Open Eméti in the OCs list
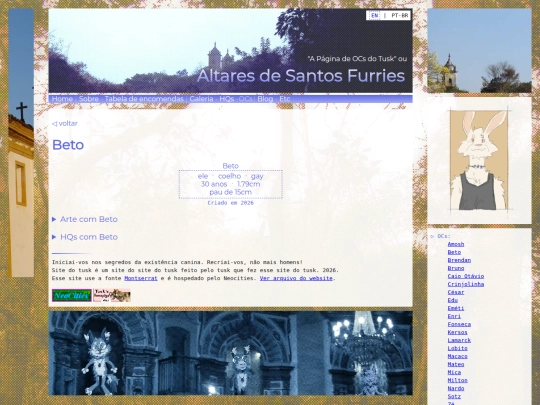The image size is (540, 405). click(456, 308)
